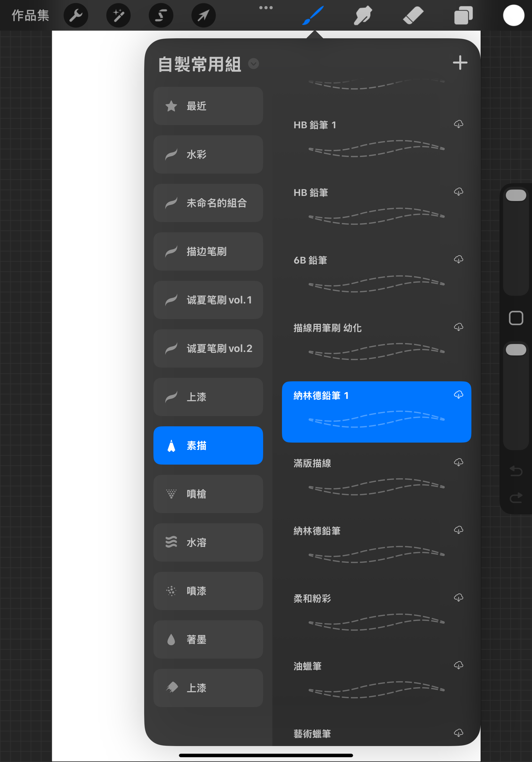Image resolution: width=532 pixels, height=762 pixels.
Task: Tap the redo arrow in sidebar
Action: [x=516, y=497]
